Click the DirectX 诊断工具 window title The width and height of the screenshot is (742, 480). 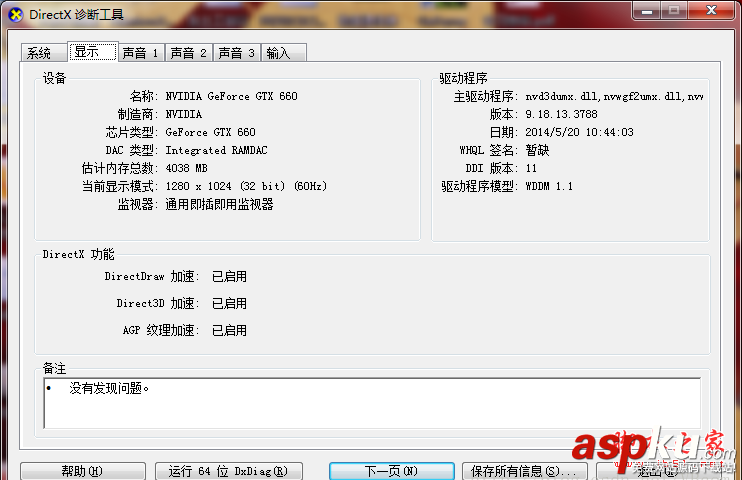pyautogui.click(x=76, y=15)
